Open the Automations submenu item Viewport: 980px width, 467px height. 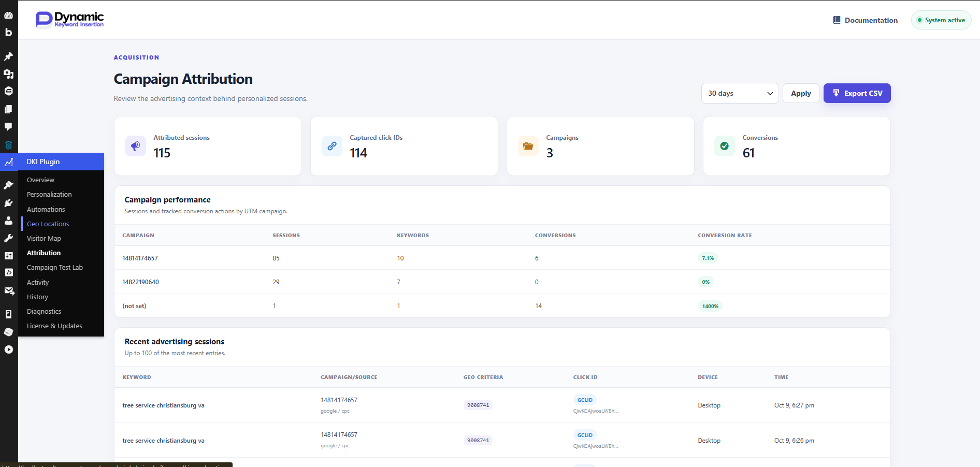pos(46,209)
